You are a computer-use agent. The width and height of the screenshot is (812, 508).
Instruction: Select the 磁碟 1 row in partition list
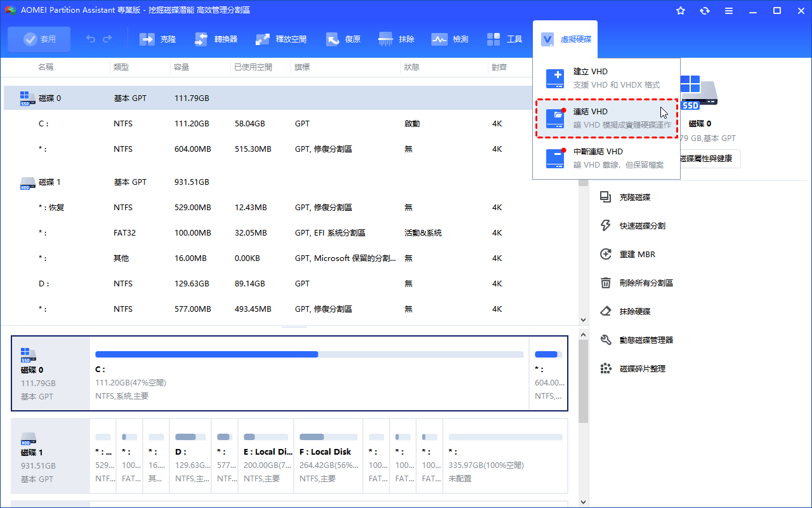point(291,182)
